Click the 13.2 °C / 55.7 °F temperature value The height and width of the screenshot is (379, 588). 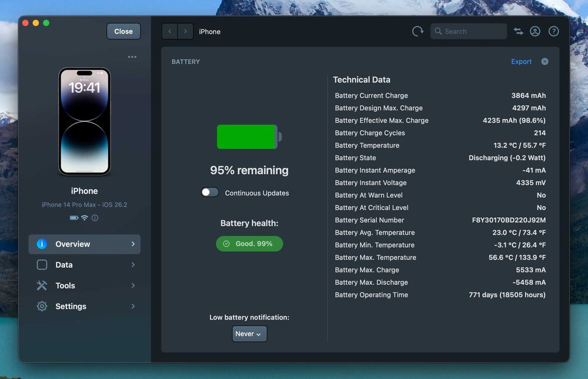pos(519,145)
